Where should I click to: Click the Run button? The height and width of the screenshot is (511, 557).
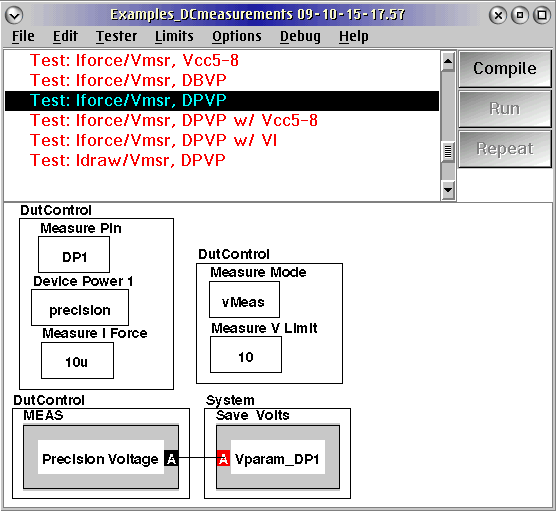point(505,109)
